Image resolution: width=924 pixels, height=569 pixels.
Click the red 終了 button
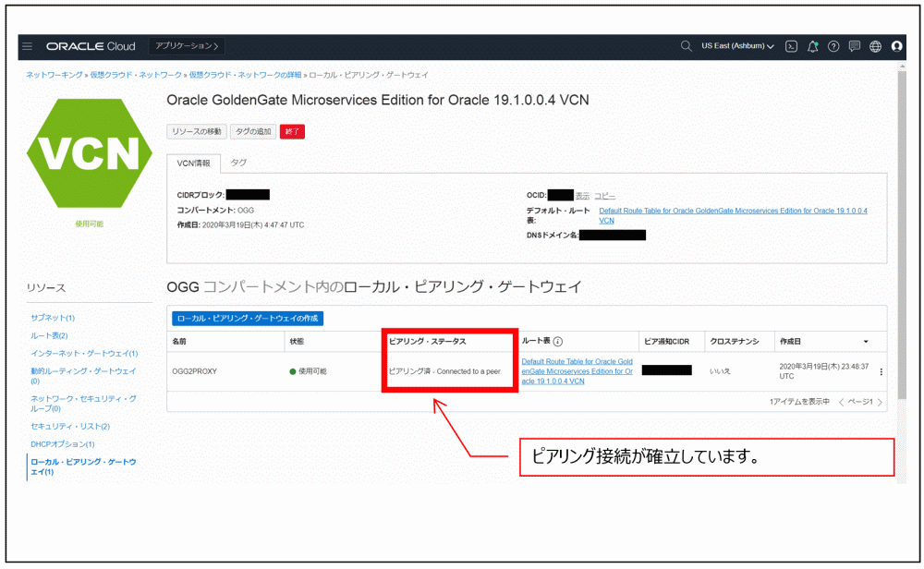(292, 131)
